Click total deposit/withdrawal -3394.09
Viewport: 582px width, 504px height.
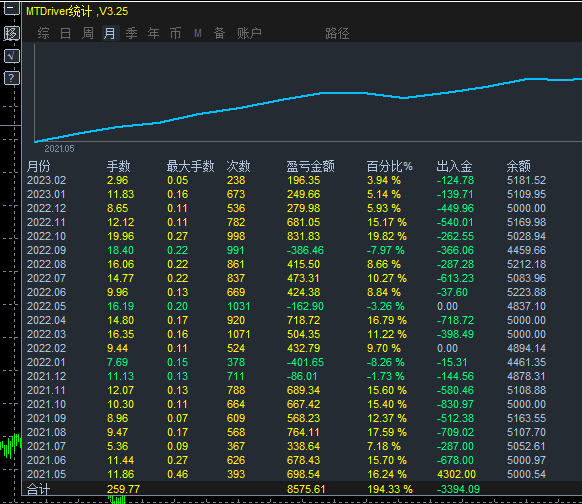pyautogui.click(x=458, y=490)
